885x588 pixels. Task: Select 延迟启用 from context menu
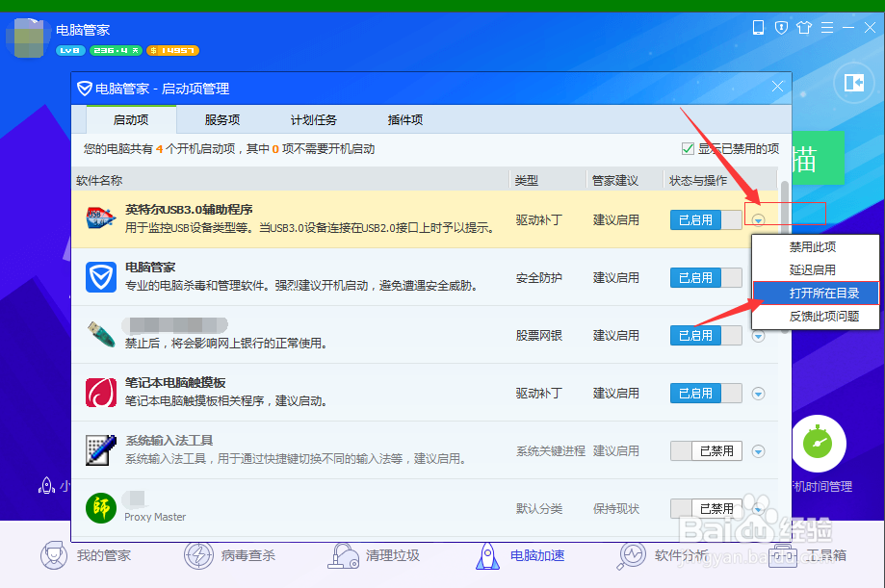(x=816, y=269)
